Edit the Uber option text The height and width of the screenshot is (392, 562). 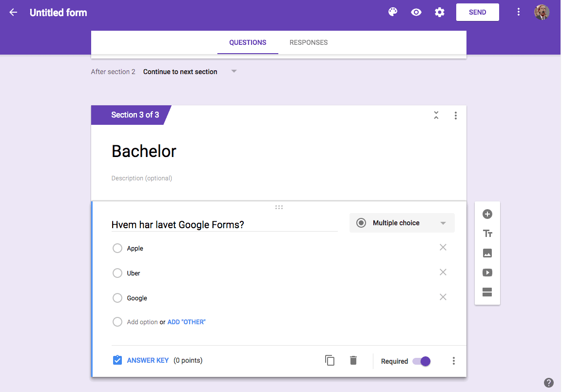[x=134, y=274]
